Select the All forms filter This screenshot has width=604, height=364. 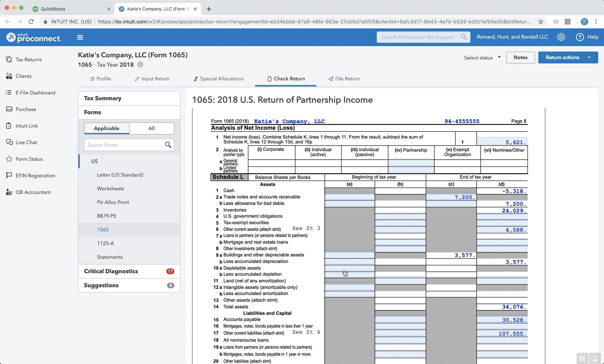pos(152,128)
